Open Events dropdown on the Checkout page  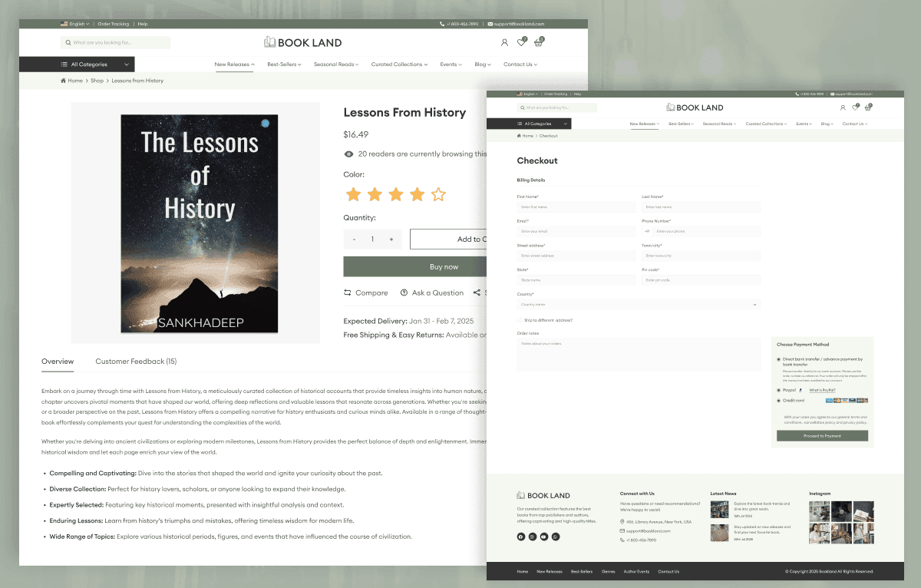click(805, 124)
